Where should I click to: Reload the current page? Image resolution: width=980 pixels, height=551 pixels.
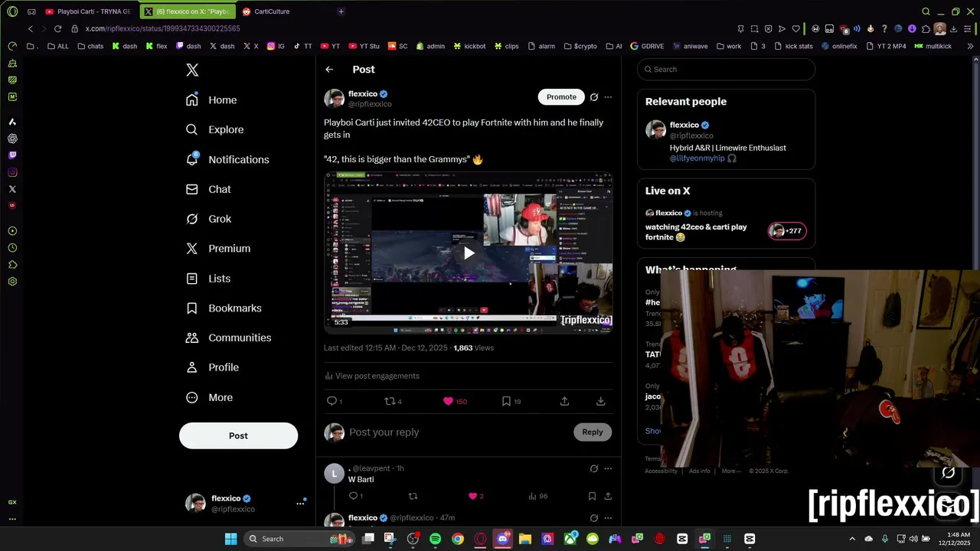point(57,28)
